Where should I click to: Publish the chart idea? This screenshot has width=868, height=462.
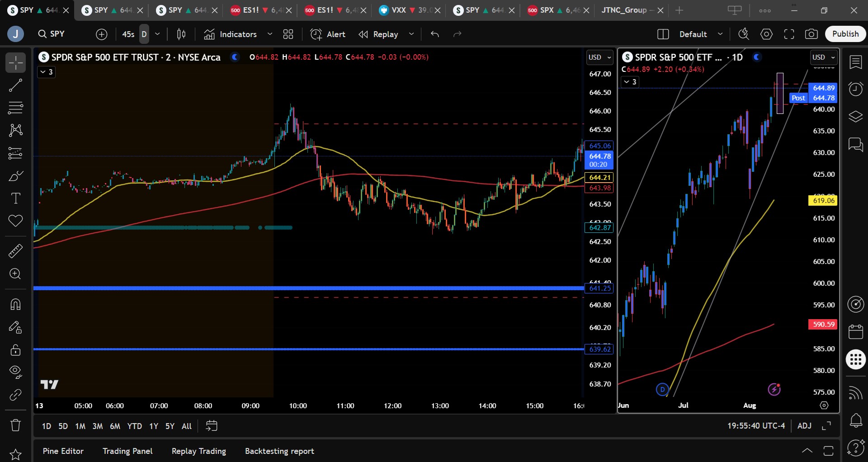(x=845, y=34)
